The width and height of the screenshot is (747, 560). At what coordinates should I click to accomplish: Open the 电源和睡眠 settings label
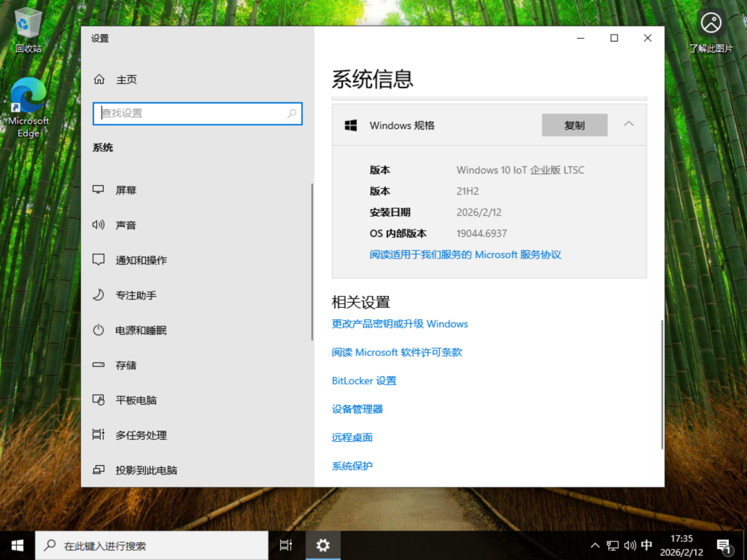tap(141, 330)
